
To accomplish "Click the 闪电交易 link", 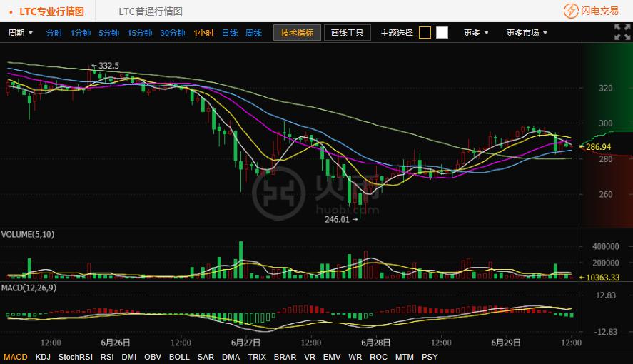I will [x=599, y=11].
